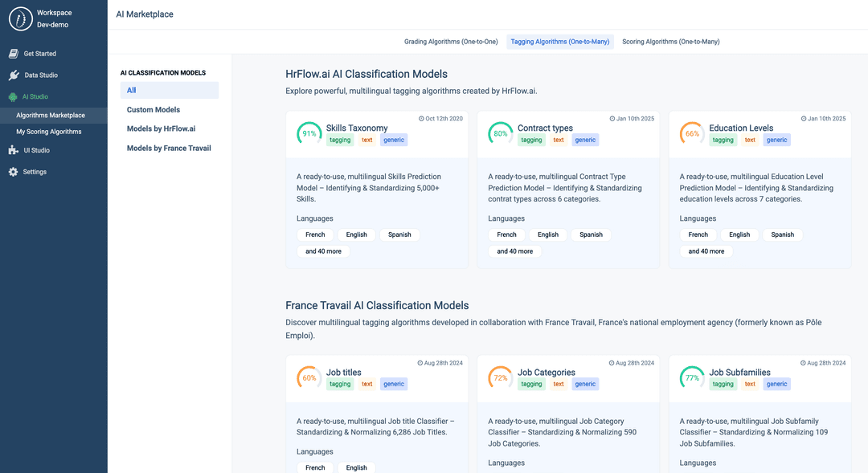Click the green AI Studio icon

13,95
